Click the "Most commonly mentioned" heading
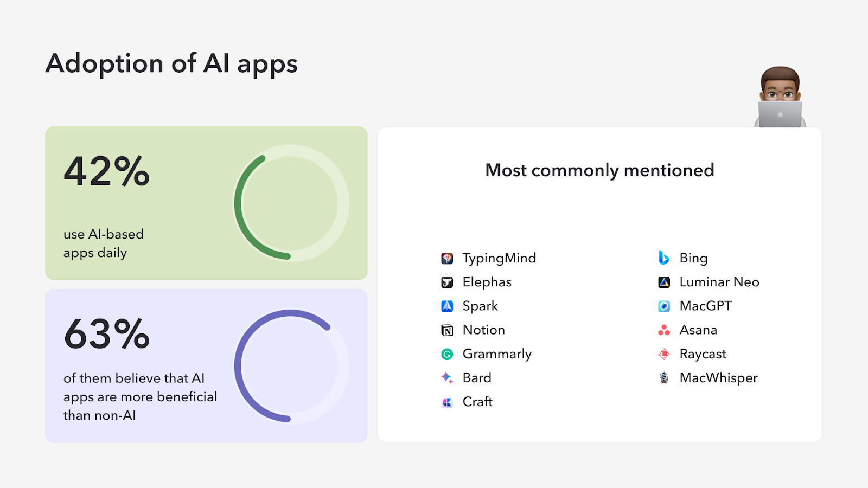This screenshot has height=488, width=868. point(599,170)
